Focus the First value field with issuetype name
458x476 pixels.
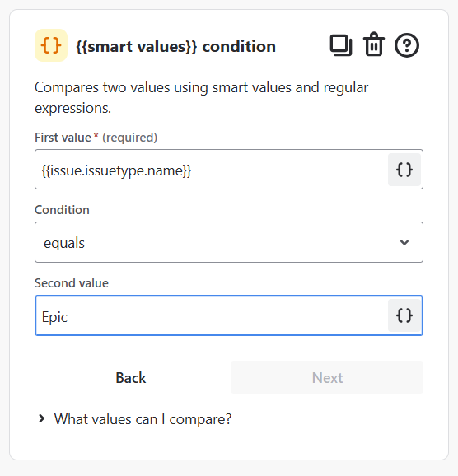pyautogui.click(x=211, y=170)
